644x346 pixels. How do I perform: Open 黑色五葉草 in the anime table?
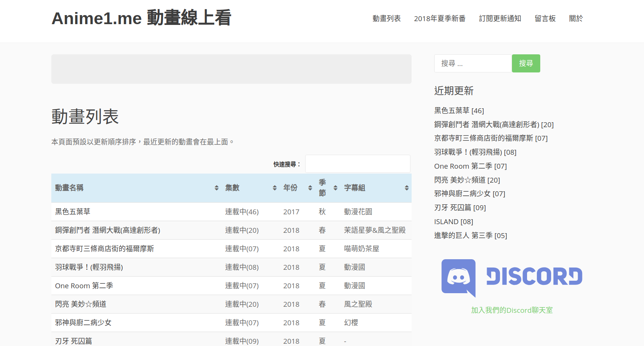pyautogui.click(x=73, y=212)
